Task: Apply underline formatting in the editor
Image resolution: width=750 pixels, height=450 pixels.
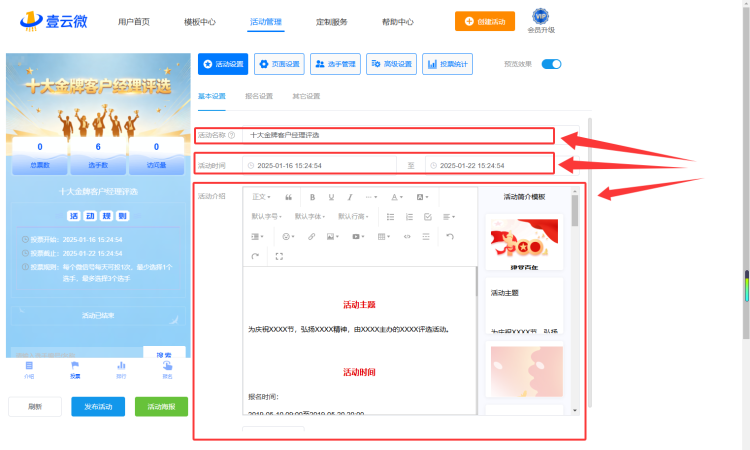Action: (x=331, y=197)
